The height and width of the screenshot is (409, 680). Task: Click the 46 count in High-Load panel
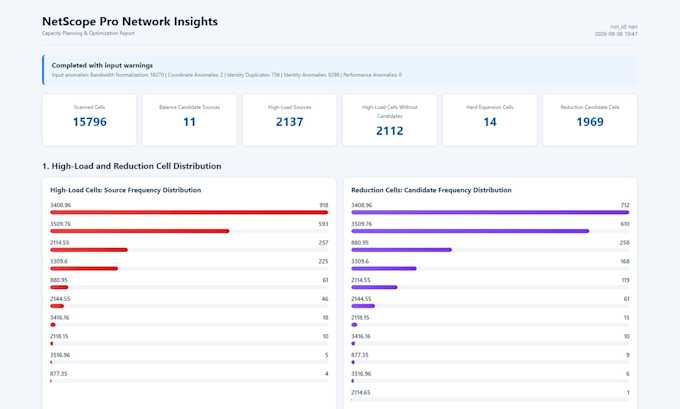click(x=325, y=298)
